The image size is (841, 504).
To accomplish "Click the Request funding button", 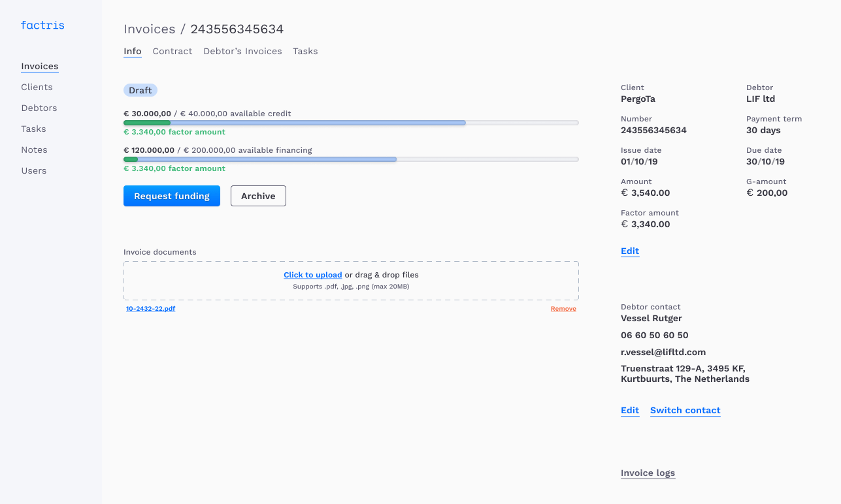I will point(171,195).
